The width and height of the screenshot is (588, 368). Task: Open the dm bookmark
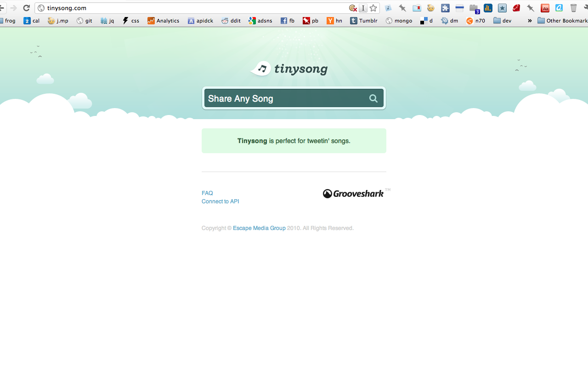450,21
